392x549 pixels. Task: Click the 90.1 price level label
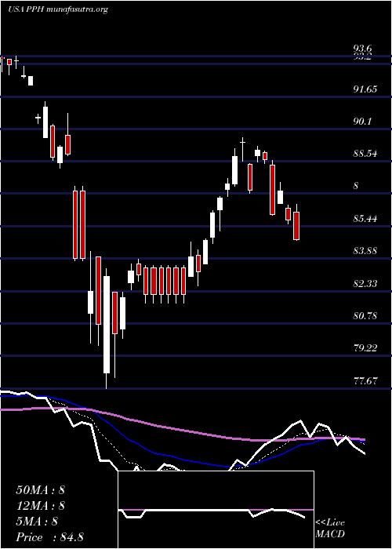[x=362, y=122]
